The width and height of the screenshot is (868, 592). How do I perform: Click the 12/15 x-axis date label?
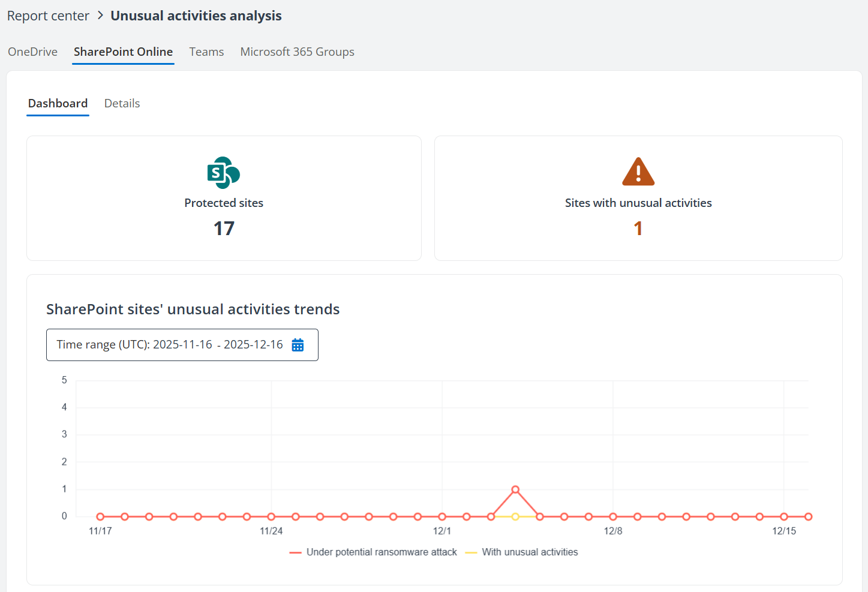tap(784, 531)
